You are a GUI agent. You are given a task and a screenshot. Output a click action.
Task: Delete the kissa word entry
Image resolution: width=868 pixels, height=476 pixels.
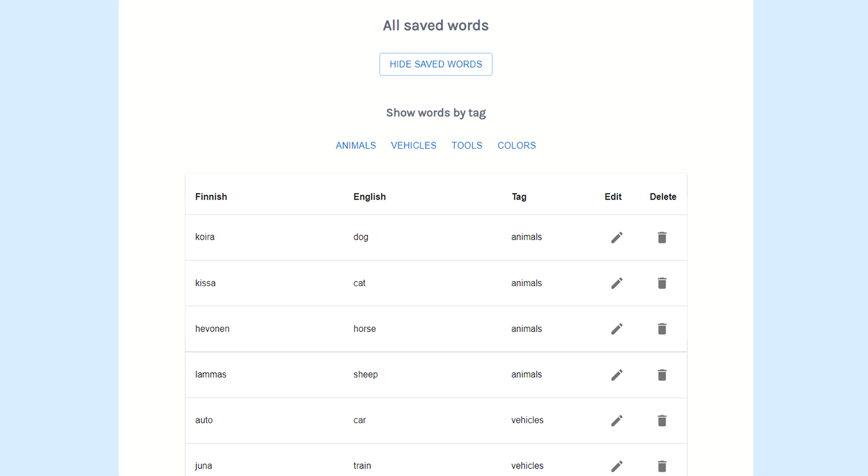[x=662, y=283]
